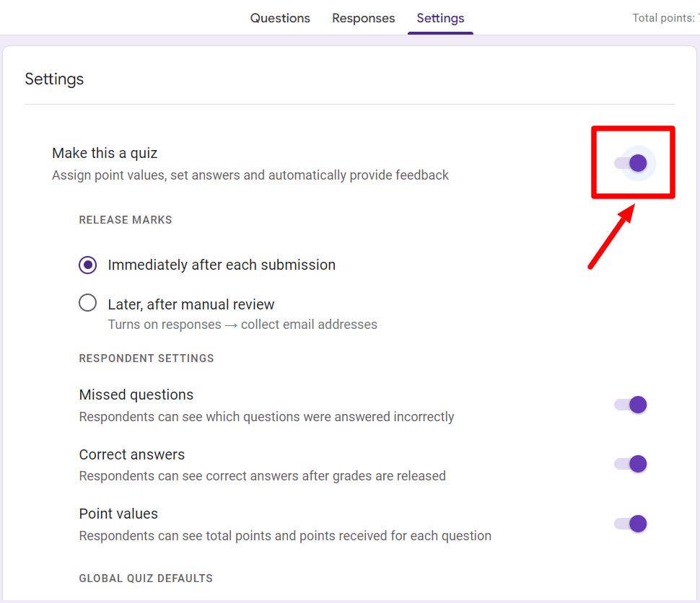Click the Assign point values description text
Screen dimensions: 700x603
point(250,175)
